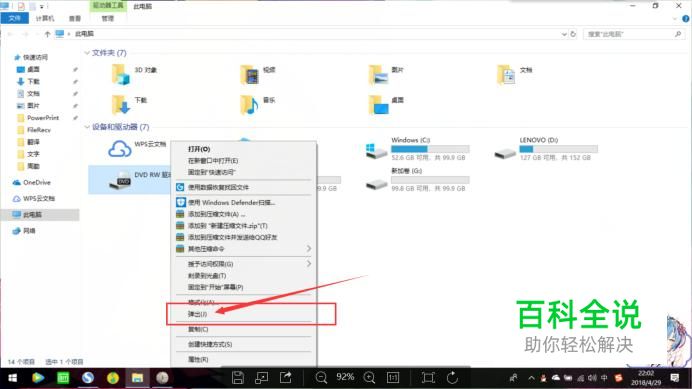692x389 pixels.
Task: Collapse the 设备和驱动器 (7) group
Action: [87, 127]
